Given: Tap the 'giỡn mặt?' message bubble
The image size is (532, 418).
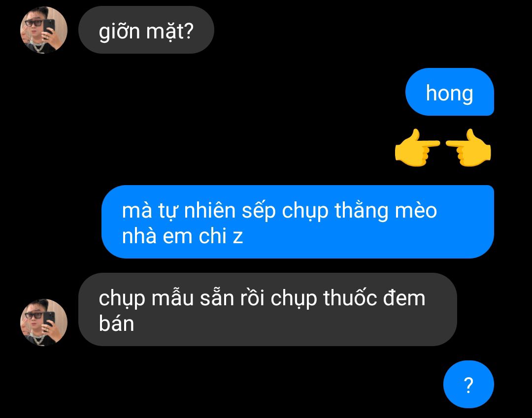Looking at the screenshot, I should pos(146,30).
